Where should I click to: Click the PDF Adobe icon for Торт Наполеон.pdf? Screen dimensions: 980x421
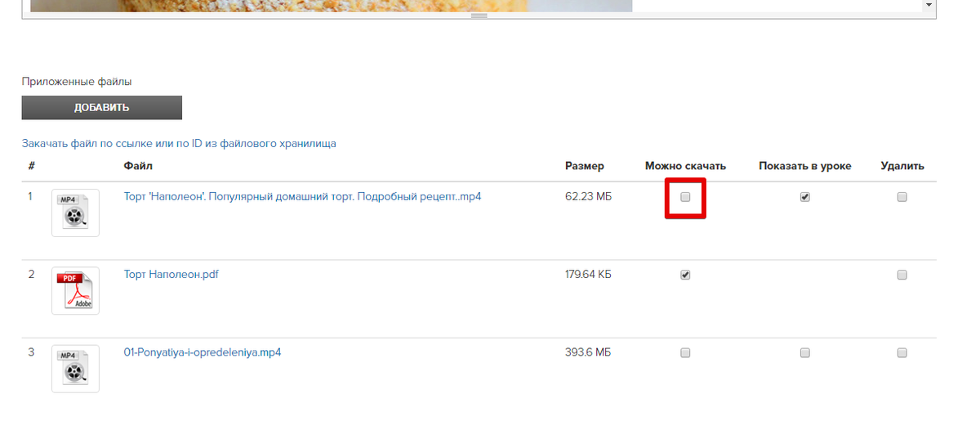pyautogui.click(x=75, y=290)
